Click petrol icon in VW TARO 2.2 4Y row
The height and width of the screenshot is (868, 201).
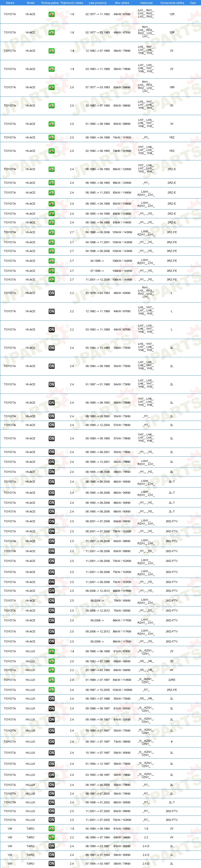click(x=51, y=837)
